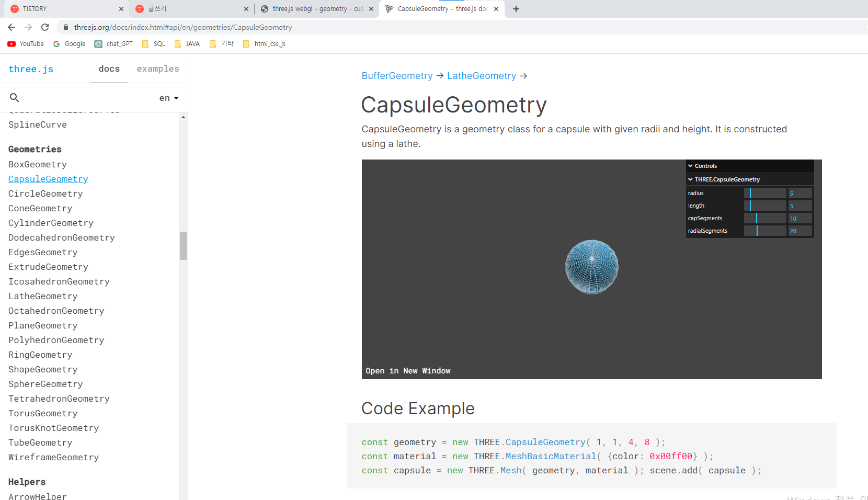Adjust the radialSegments slider
The height and width of the screenshot is (500, 868).
765,231
